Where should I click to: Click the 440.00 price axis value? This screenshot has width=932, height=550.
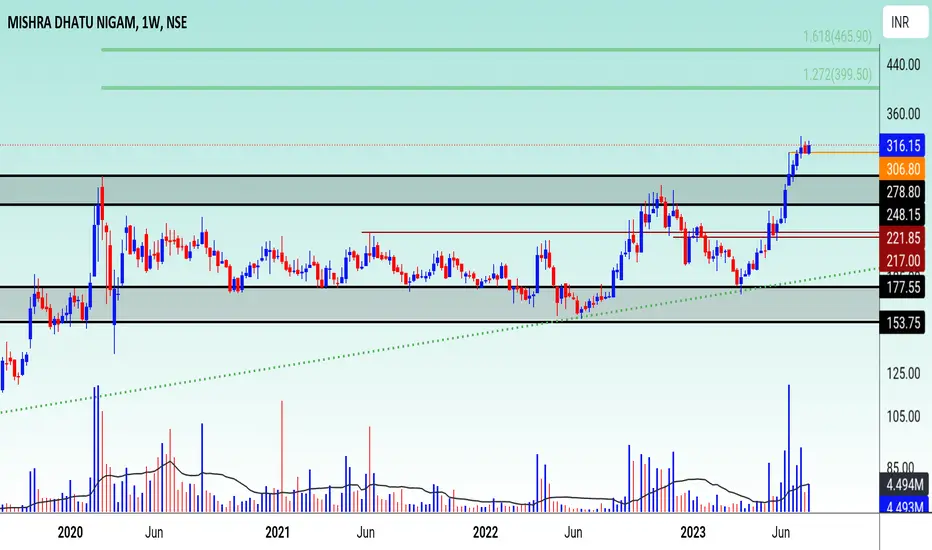[x=903, y=64]
